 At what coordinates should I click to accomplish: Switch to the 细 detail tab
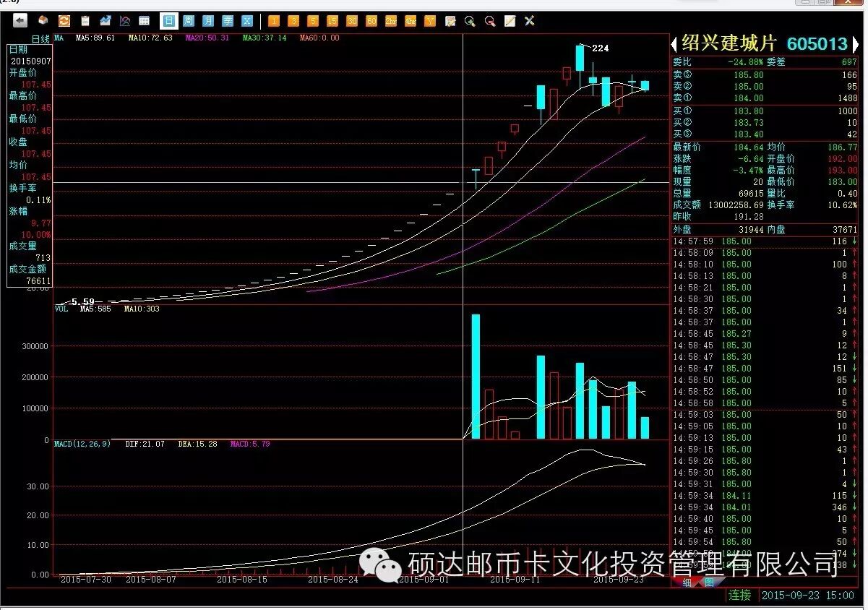pos(687,582)
